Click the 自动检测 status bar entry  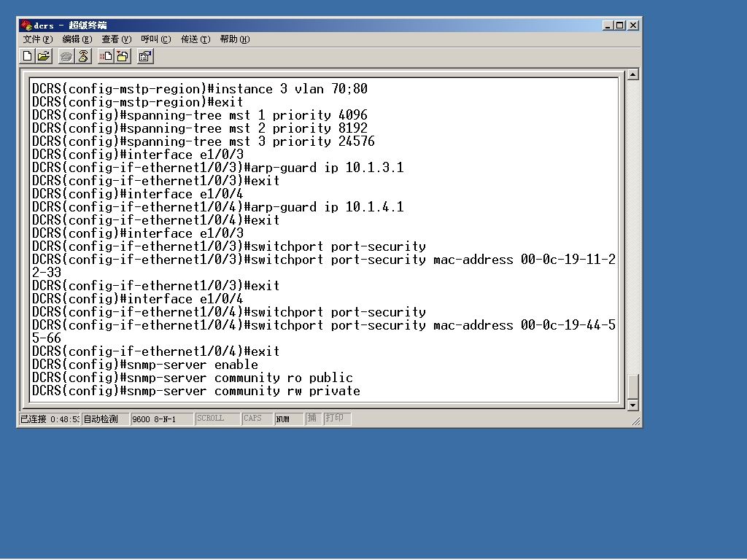coord(105,419)
